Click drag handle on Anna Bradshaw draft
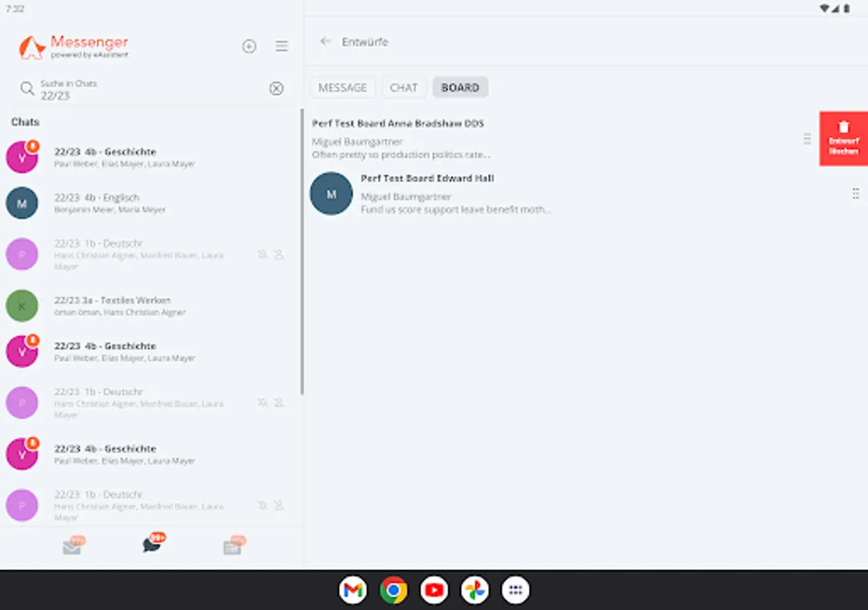868x610 pixels. (807, 139)
